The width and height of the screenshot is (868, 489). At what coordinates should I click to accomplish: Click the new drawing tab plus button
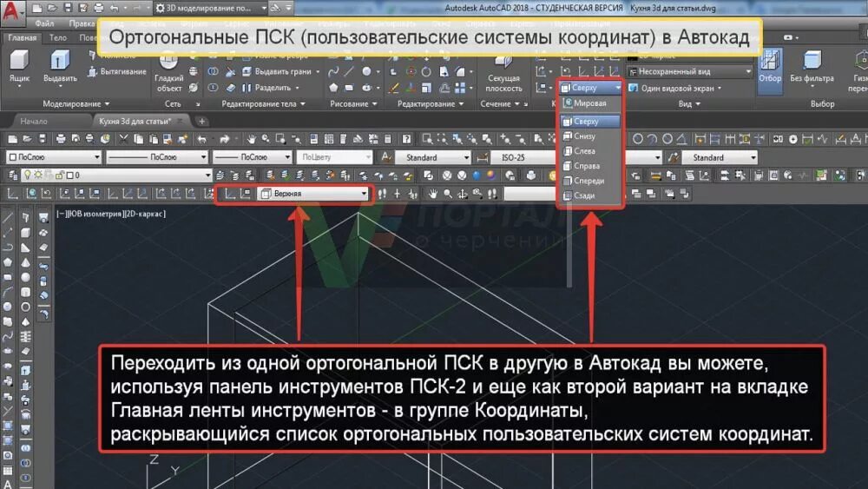point(202,121)
